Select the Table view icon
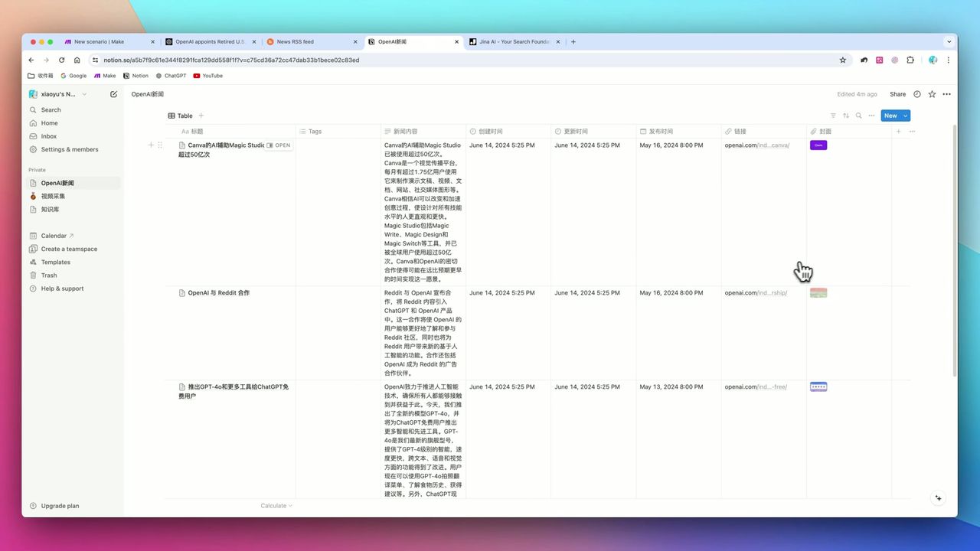The height and width of the screenshot is (551, 980). [181, 116]
